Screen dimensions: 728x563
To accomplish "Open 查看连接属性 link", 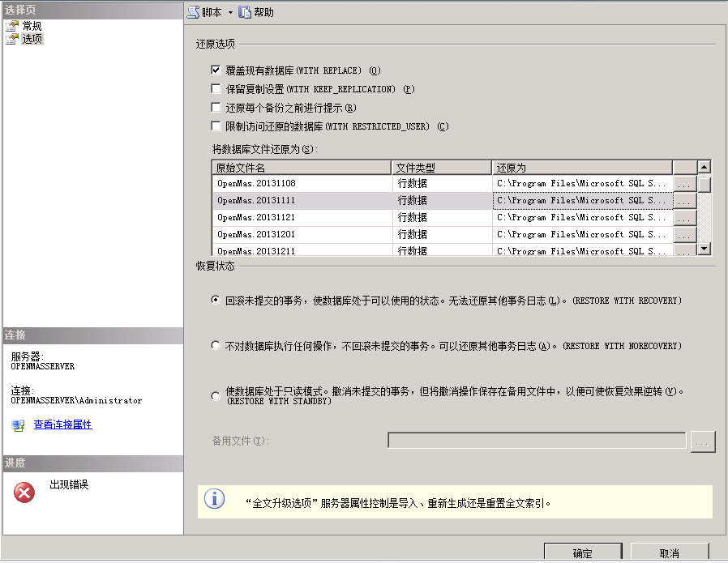I will [62, 424].
